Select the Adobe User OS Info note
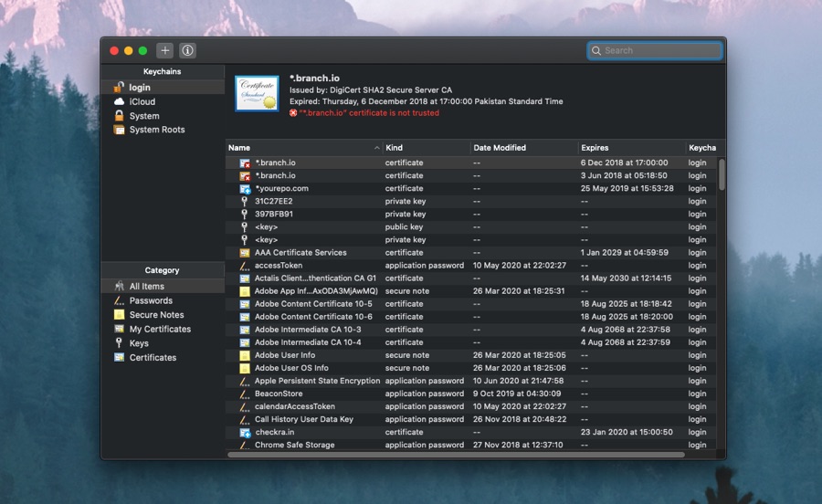822x504 pixels. tap(470, 368)
